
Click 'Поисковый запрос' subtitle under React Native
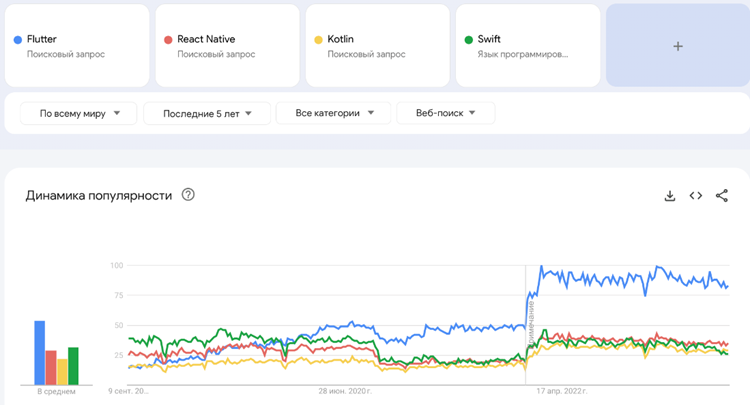[x=216, y=55]
